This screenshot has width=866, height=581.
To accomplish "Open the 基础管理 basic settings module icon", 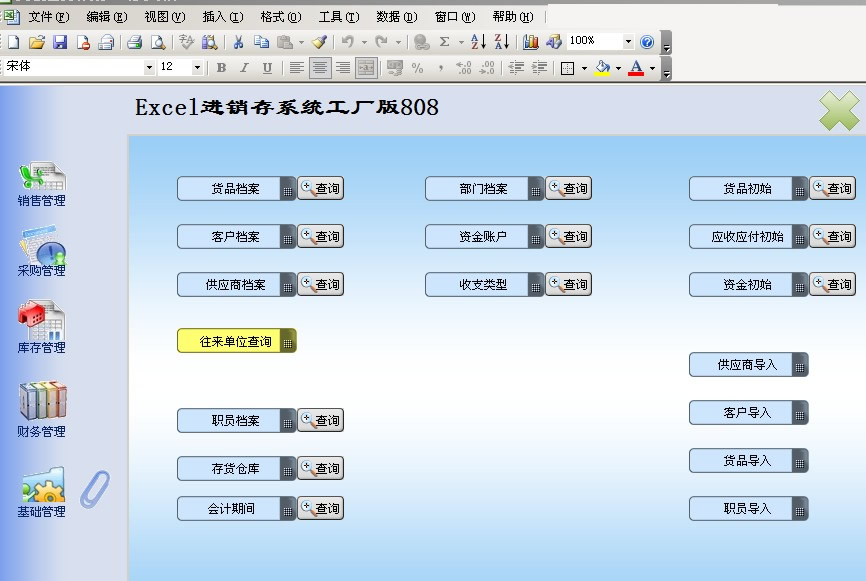I will tap(41, 492).
